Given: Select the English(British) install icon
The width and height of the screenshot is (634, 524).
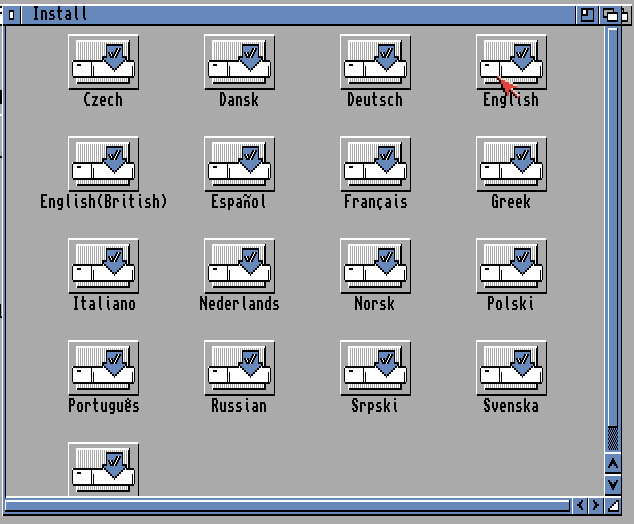Looking at the screenshot, I should tap(103, 164).
